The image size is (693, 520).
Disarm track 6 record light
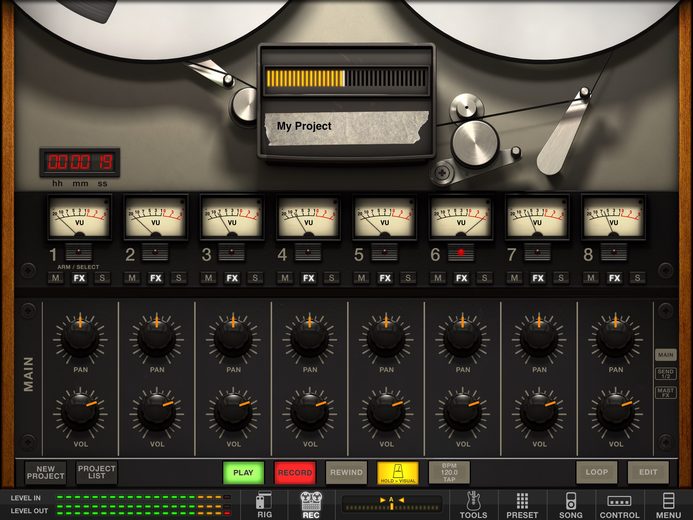461,252
